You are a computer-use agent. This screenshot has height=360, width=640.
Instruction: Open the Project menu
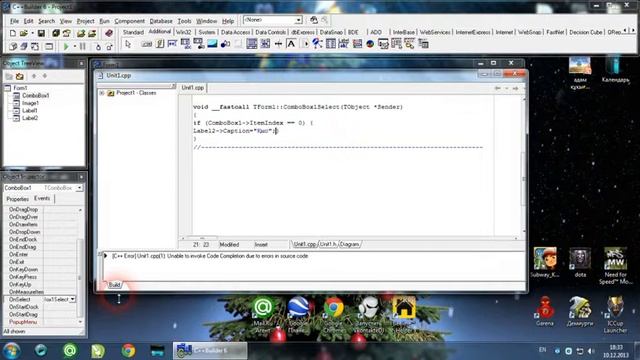point(85,21)
